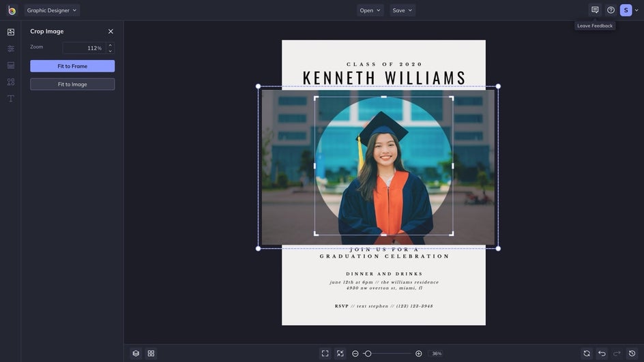Click the crop frame top-left corner handle
The height and width of the screenshot is (362, 644).
[315, 97]
